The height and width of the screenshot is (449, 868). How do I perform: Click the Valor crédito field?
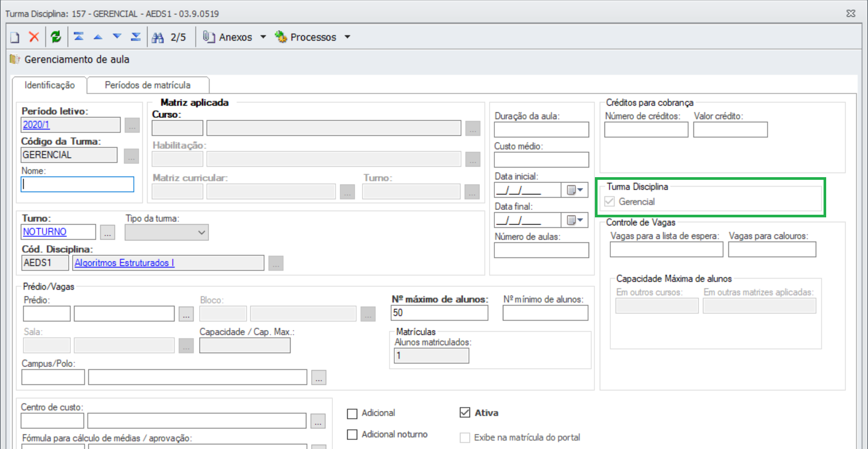[x=730, y=130]
